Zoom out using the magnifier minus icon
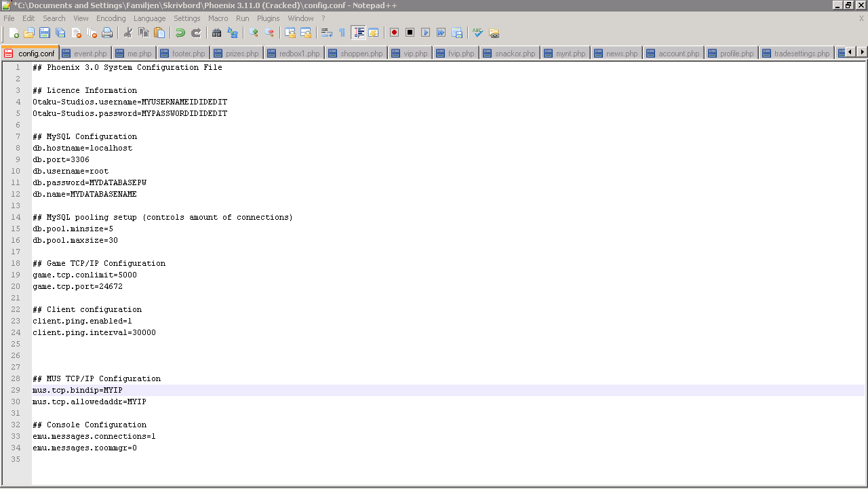868x489 pixels. (x=269, y=33)
